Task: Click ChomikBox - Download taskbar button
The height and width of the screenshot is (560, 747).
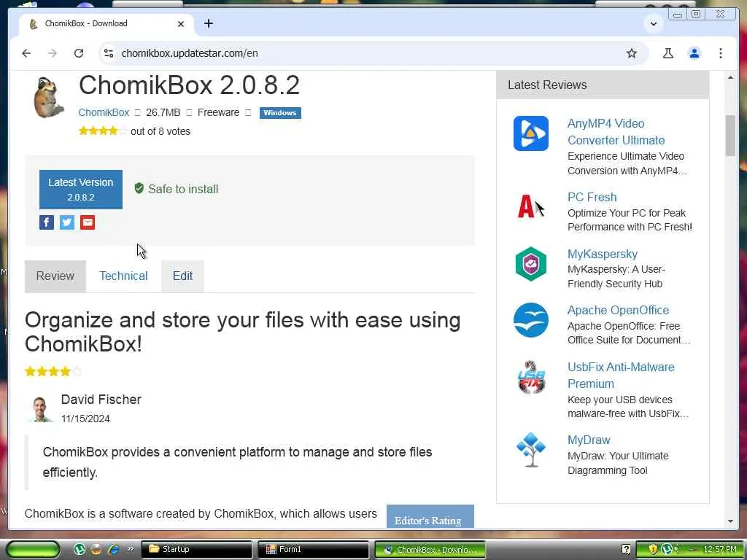Action: pyautogui.click(x=430, y=550)
